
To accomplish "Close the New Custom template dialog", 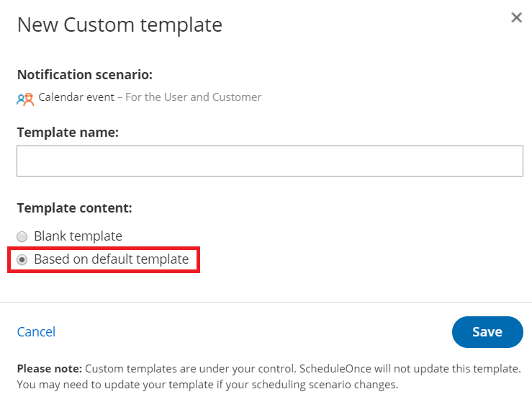I will click(x=516, y=18).
